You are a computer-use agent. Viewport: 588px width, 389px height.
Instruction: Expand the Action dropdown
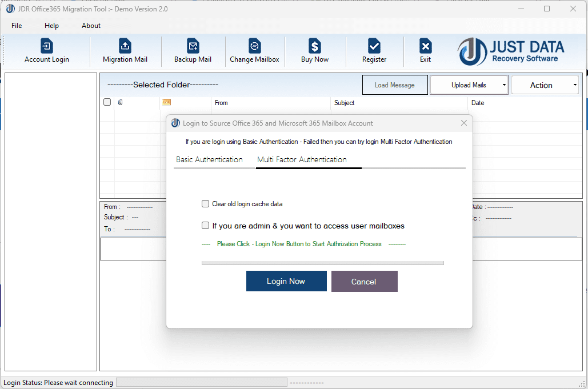point(545,84)
